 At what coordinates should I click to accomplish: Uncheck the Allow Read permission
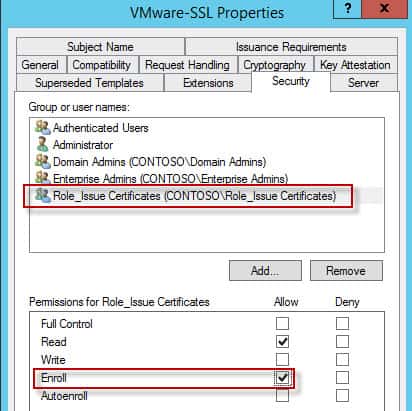pyautogui.click(x=282, y=341)
